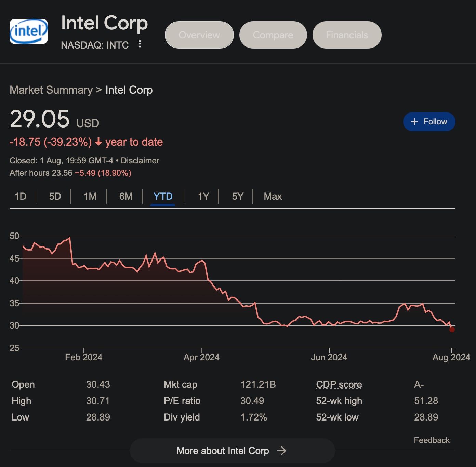Click the 25 y-axis label
The height and width of the screenshot is (467, 476).
click(14, 348)
